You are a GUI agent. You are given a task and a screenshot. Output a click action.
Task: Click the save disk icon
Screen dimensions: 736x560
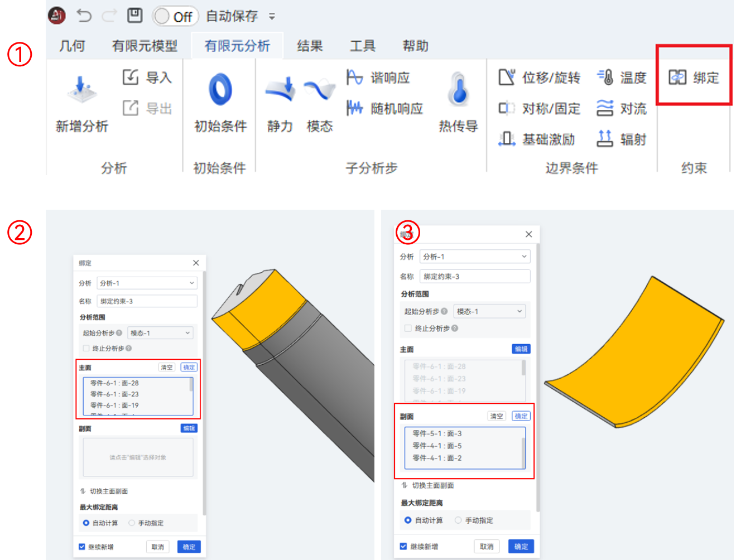coord(135,16)
